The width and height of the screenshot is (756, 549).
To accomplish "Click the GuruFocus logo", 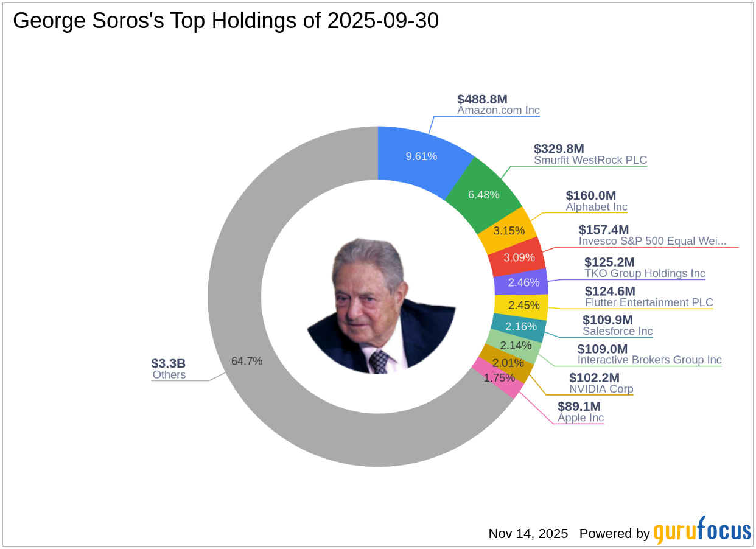I will (x=702, y=531).
